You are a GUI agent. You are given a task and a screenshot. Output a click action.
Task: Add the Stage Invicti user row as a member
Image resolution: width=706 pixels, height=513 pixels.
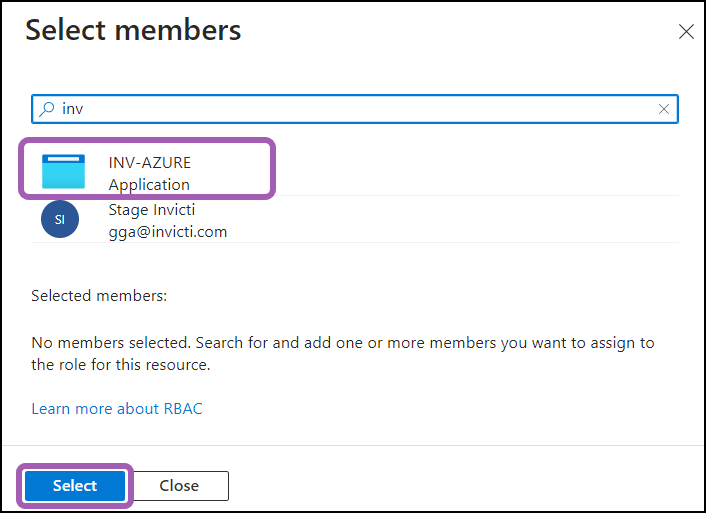click(x=355, y=219)
